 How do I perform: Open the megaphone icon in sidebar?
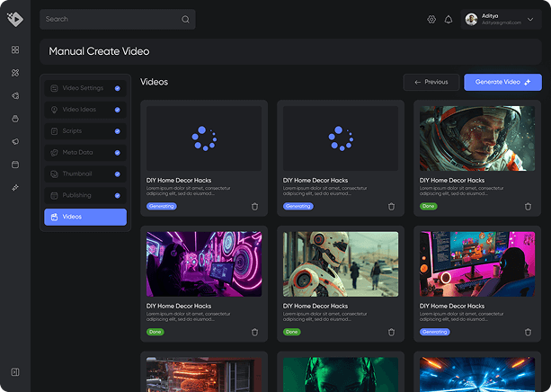pyautogui.click(x=15, y=141)
